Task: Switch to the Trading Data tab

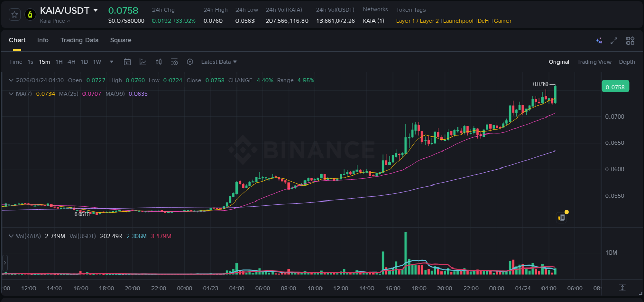Action: (79, 40)
